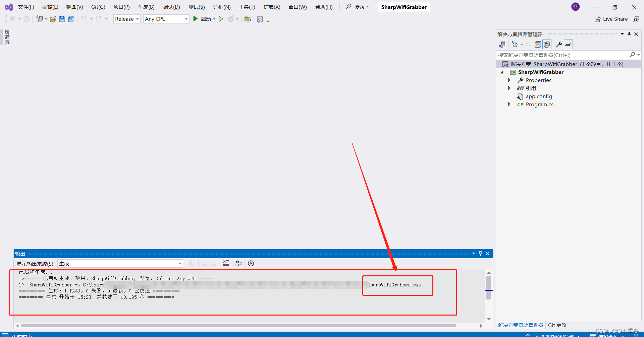
Task: Switch to the 解决方案资源管理器 bottom tab
Action: point(521,325)
